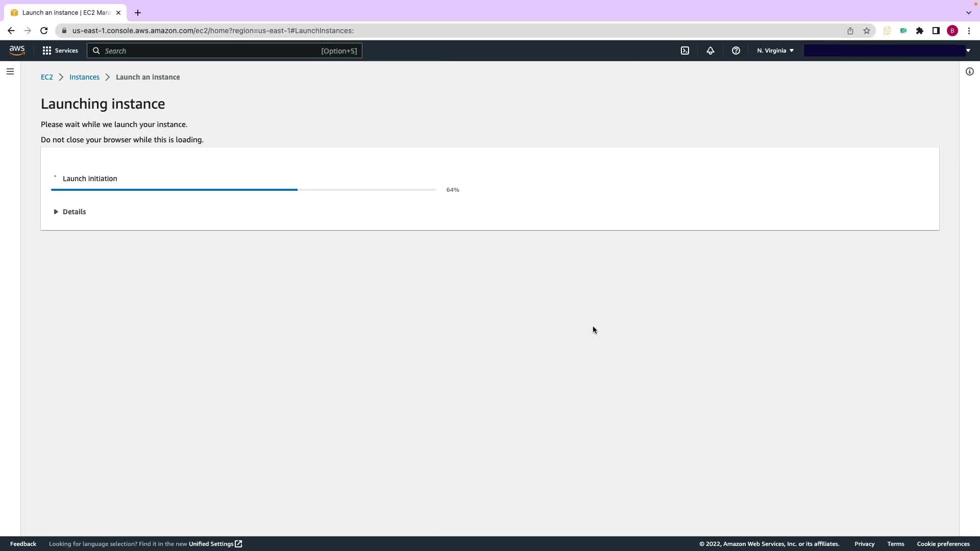Viewport: 980px width, 551px height.
Task: Go to Instances breadcrumb link
Action: click(x=84, y=77)
